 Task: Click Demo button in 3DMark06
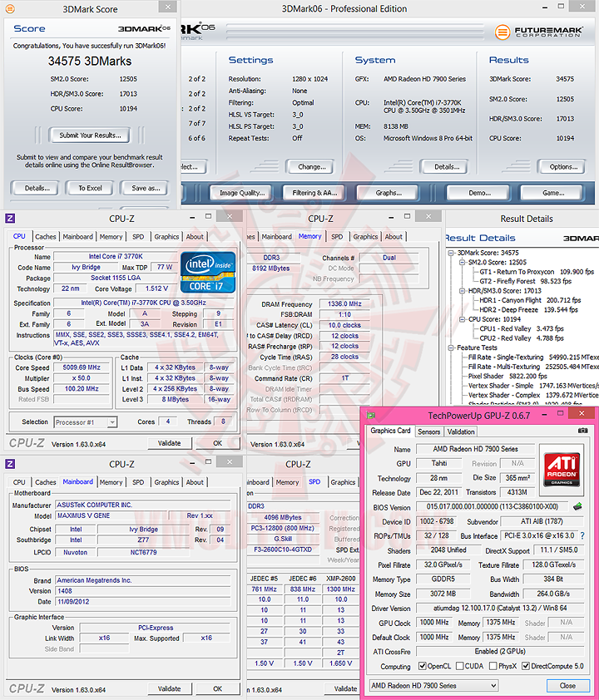pos(480,193)
